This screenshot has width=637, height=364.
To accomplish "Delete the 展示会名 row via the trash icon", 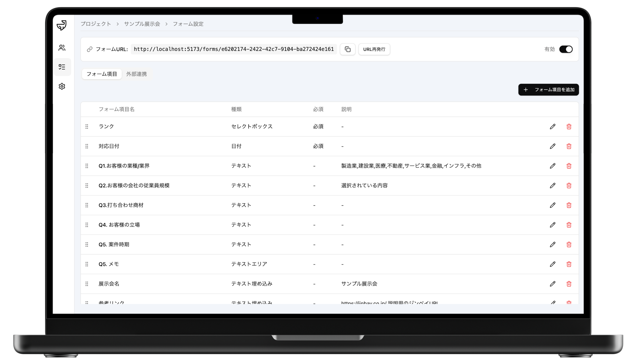I will [x=569, y=284].
